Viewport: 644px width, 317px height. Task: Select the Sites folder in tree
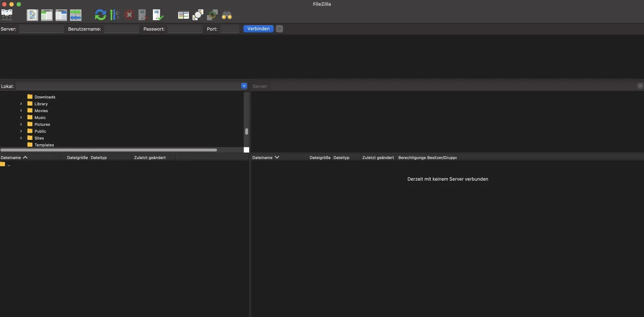click(x=39, y=138)
